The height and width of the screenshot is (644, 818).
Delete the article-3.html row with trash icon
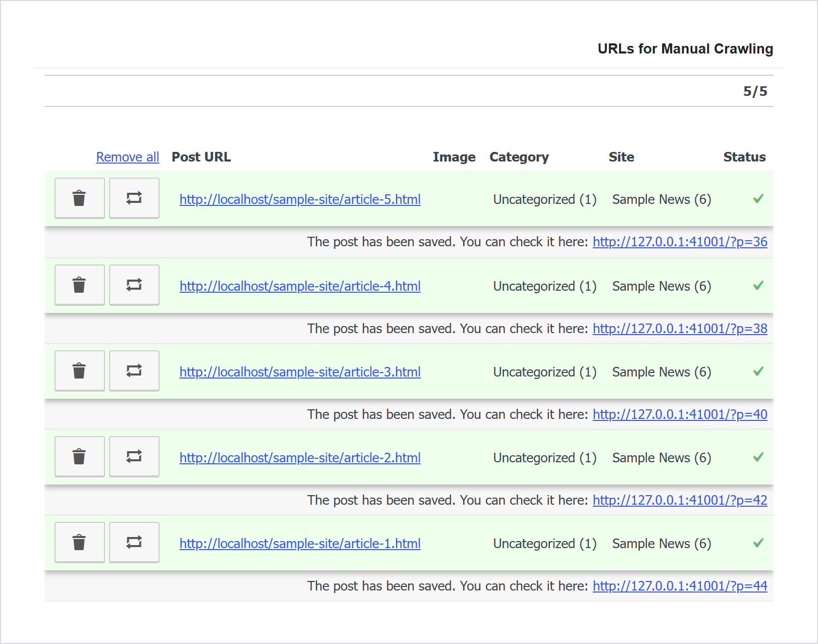[79, 370]
